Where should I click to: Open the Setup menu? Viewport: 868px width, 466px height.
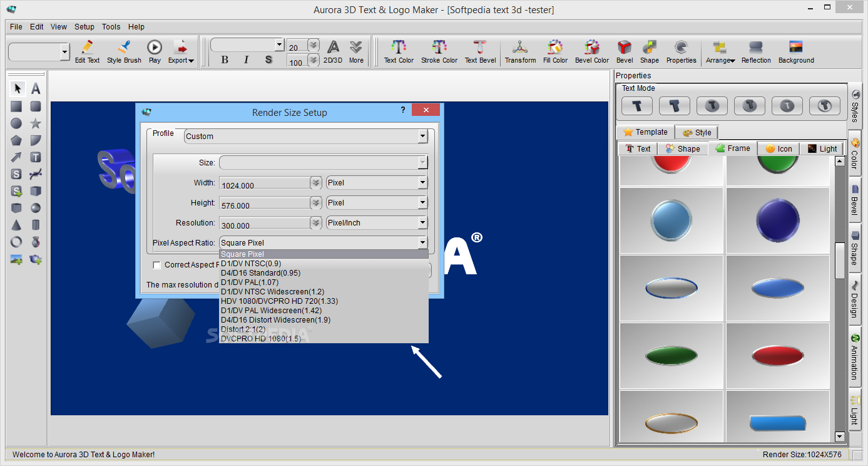point(84,27)
